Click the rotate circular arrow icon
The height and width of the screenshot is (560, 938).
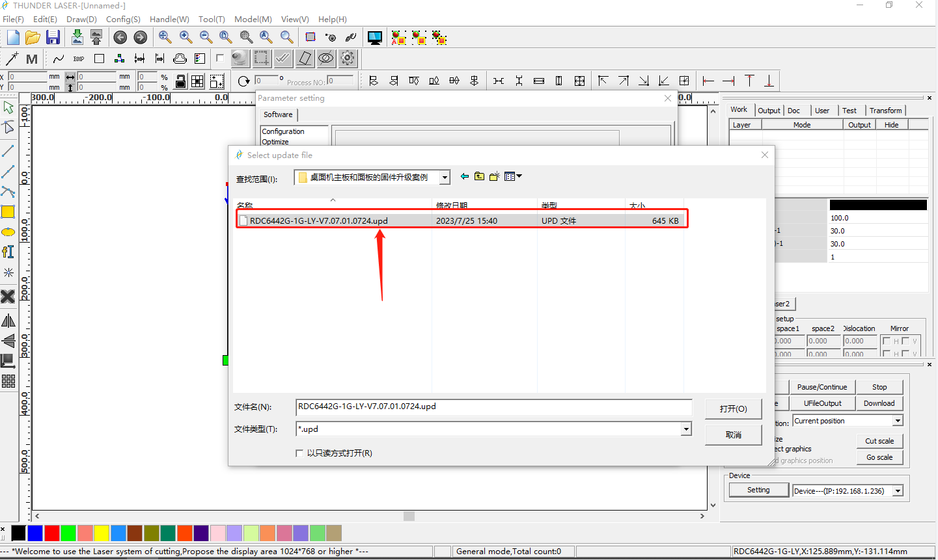pyautogui.click(x=243, y=81)
